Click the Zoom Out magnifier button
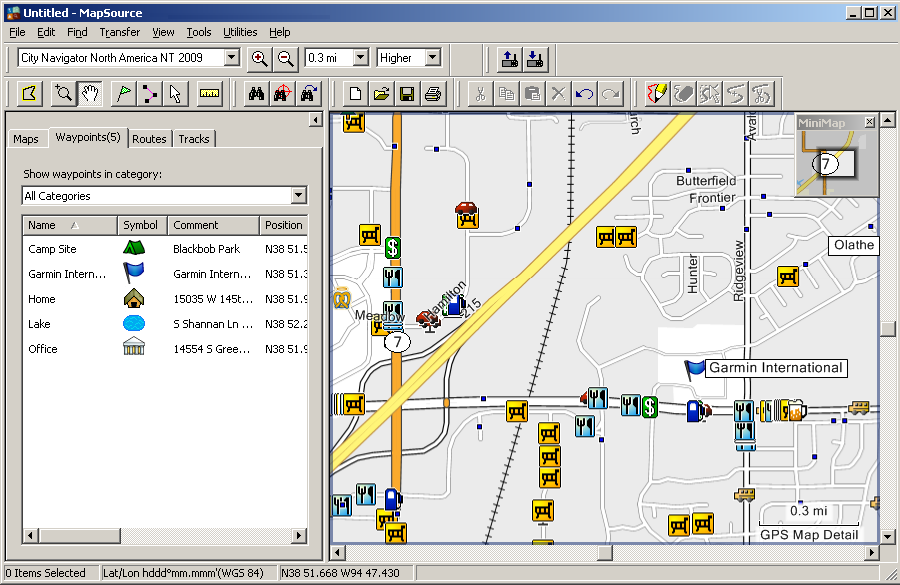900x585 pixels. pyautogui.click(x=285, y=59)
